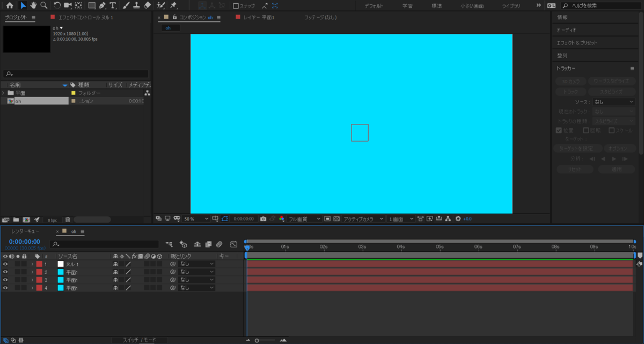Toggle composition viewer lock icon

pyautogui.click(x=174, y=17)
